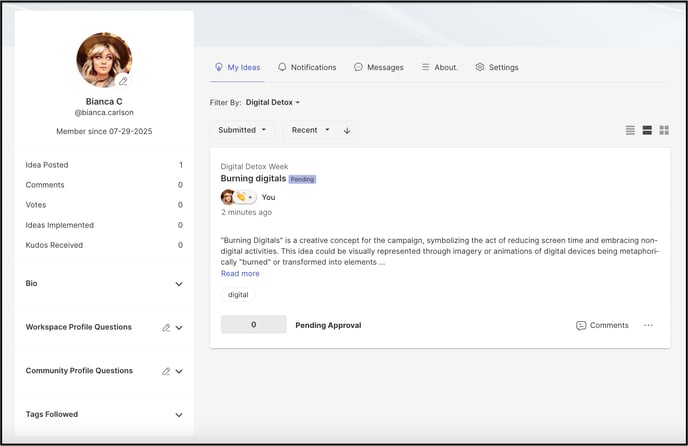Click the vote count box showing 0
This screenshot has height=446, width=688.
click(254, 324)
